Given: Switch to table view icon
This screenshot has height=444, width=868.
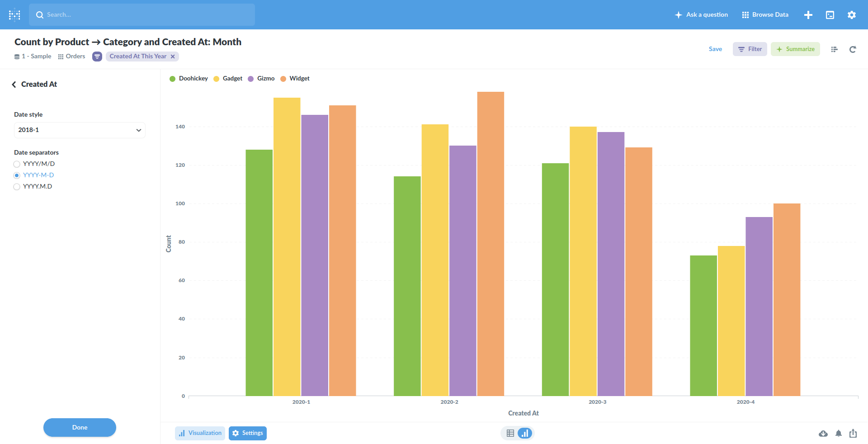Looking at the screenshot, I should tap(510, 433).
